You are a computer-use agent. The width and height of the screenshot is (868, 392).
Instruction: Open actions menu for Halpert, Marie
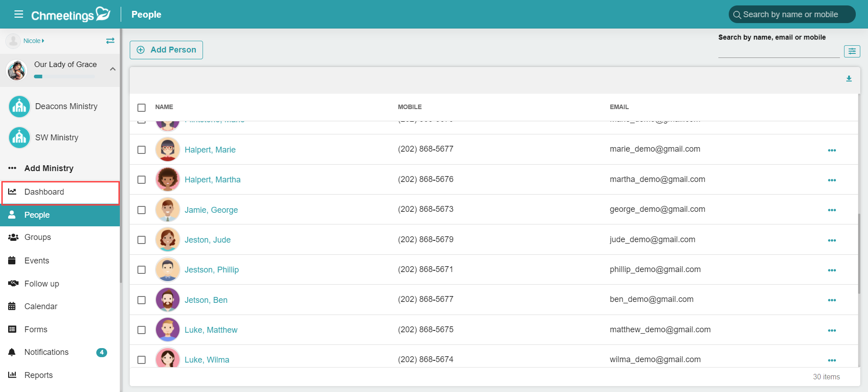832,150
